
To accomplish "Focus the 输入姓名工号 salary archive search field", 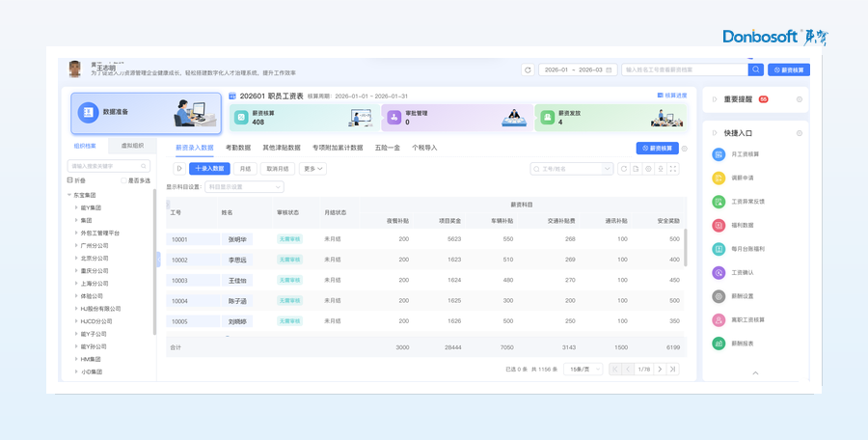I will click(x=684, y=69).
